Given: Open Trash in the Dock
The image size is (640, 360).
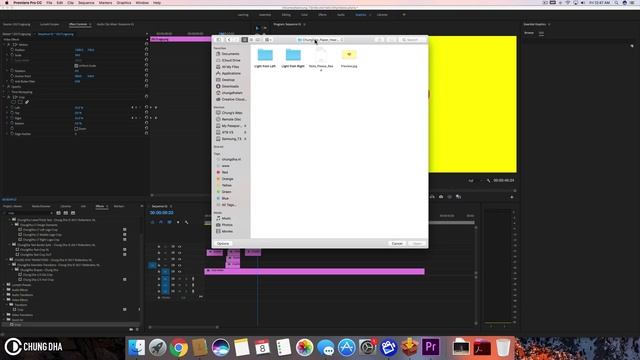Looking at the screenshot, I should click(503, 348).
